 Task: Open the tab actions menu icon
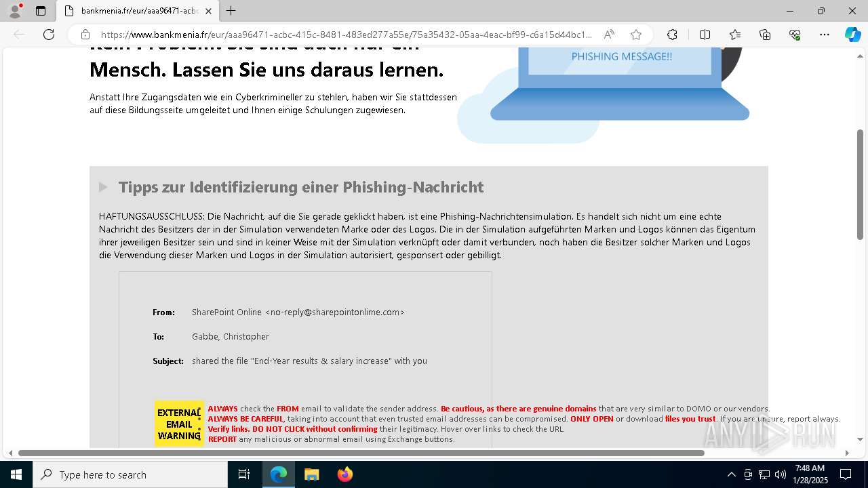click(x=41, y=11)
